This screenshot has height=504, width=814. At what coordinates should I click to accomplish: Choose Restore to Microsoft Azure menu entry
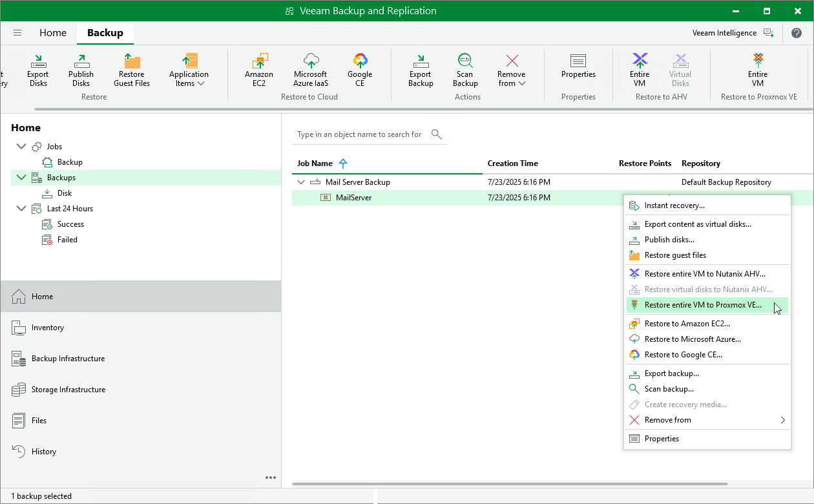click(x=707, y=339)
